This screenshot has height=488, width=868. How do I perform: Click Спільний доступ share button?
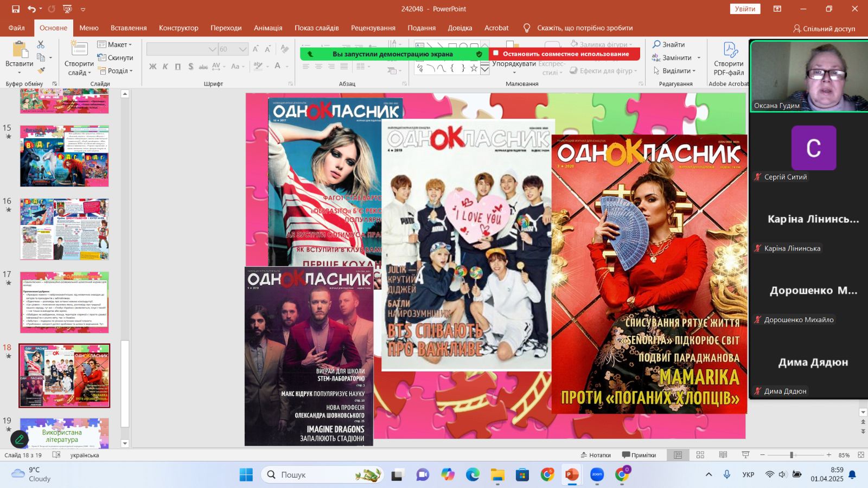tap(824, 28)
